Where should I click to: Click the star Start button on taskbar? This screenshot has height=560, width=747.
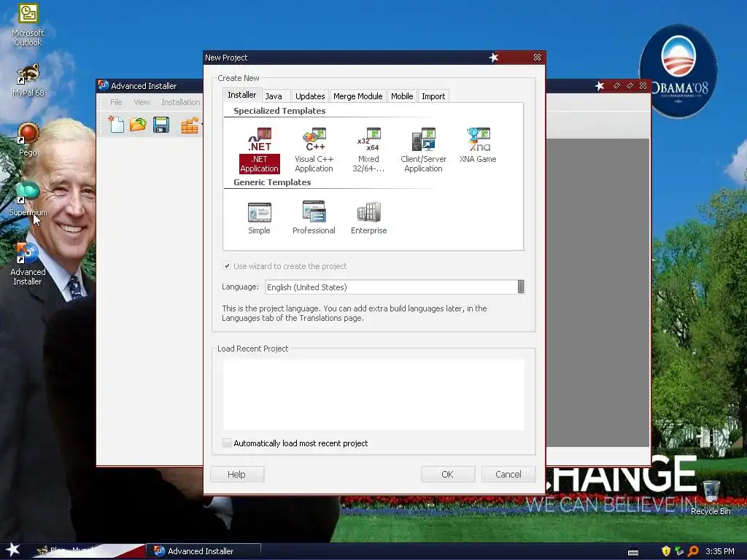(13, 550)
